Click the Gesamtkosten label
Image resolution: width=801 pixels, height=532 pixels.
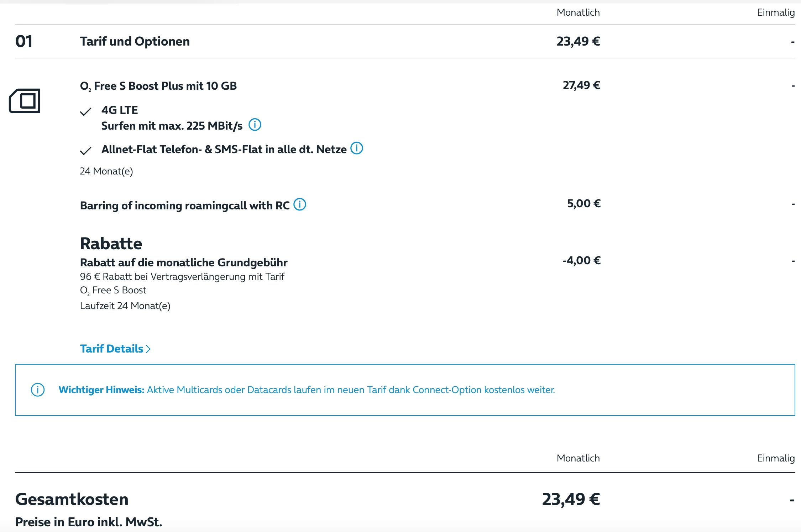[72, 499]
